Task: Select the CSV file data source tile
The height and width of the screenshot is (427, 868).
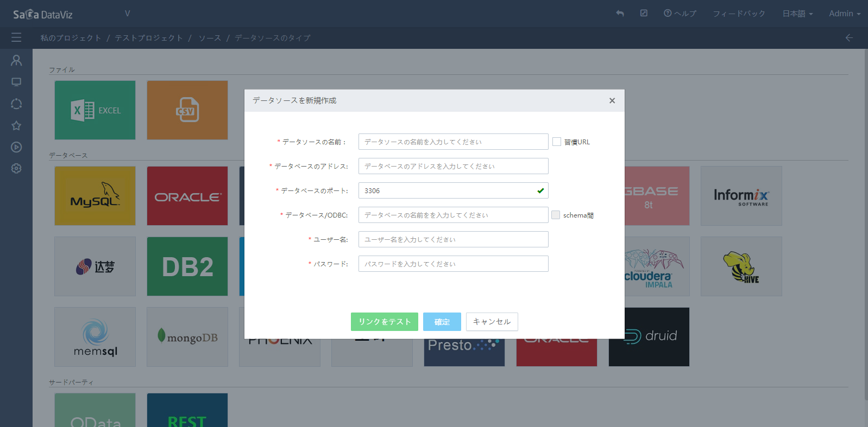Action: (187, 110)
